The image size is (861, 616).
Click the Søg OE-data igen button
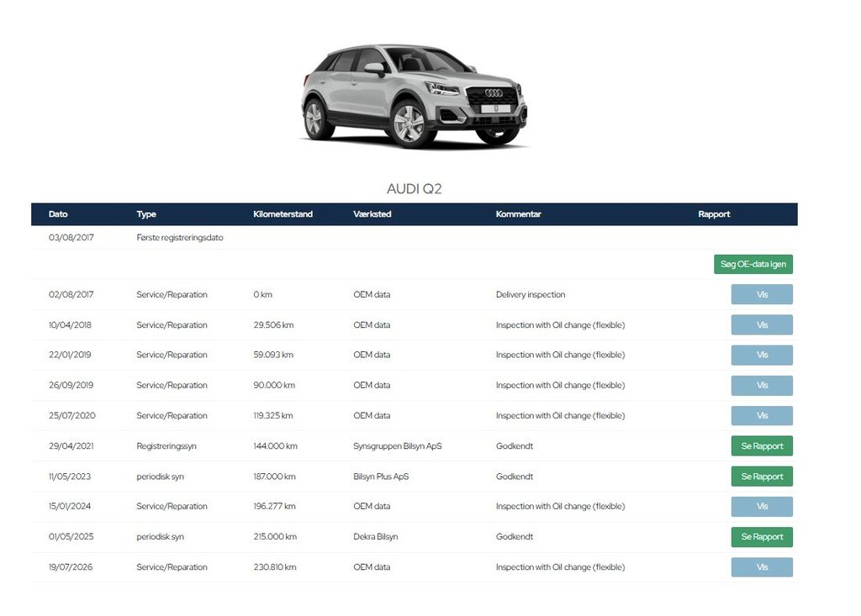tap(753, 264)
